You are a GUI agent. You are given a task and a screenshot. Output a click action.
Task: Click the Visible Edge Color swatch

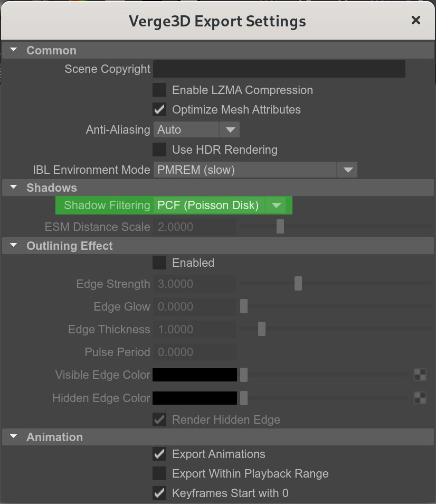(195, 375)
